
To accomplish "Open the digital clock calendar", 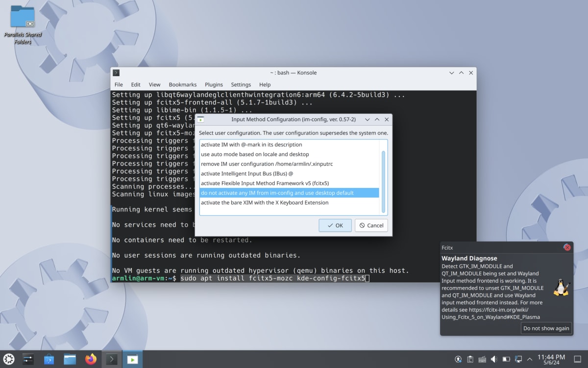I will tap(551, 359).
